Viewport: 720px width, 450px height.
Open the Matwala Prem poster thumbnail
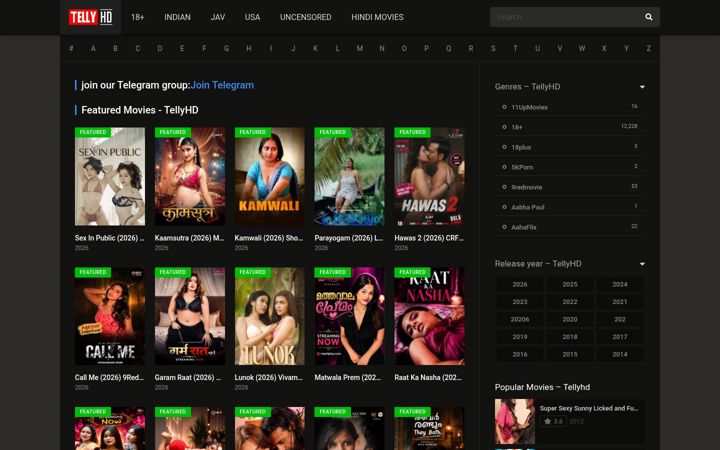tap(349, 316)
